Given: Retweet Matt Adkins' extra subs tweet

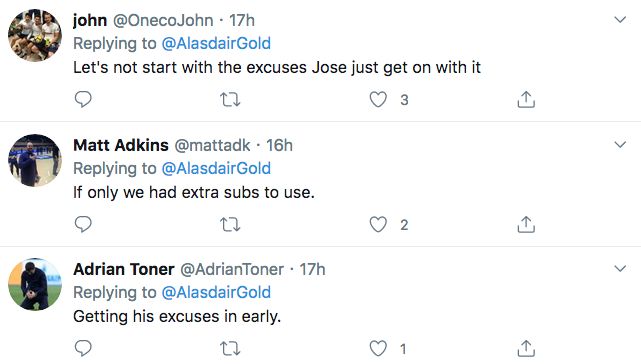Looking at the screenshot, I should pos(230,225).
